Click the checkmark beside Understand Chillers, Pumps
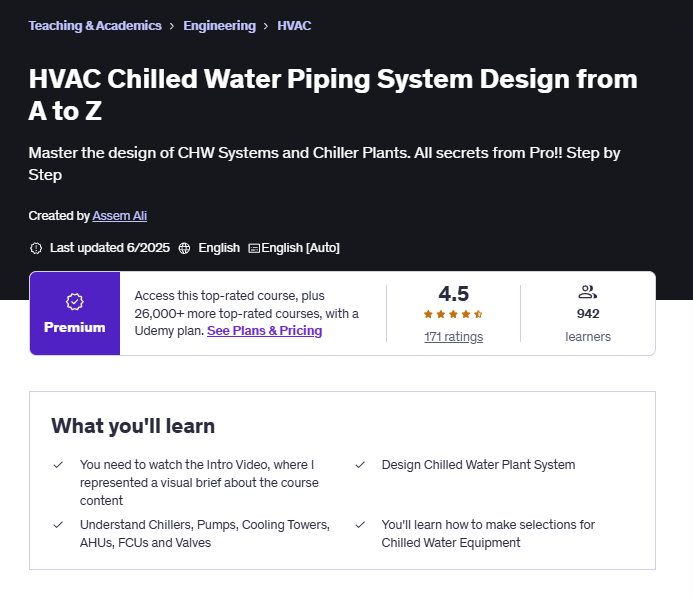The width and height of the screenshot is (693, 598). click(58, 525)
